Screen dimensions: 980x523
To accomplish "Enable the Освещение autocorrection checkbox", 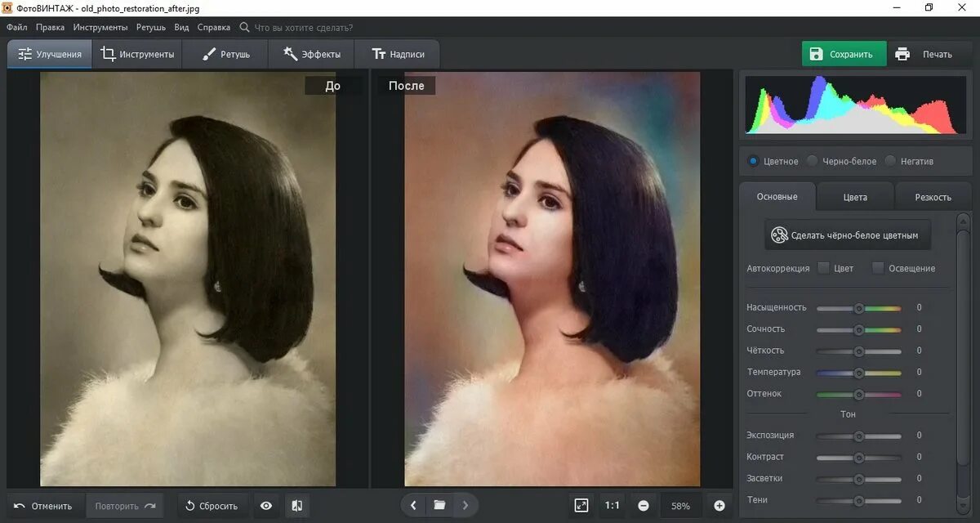I will [x=878, y=268].
